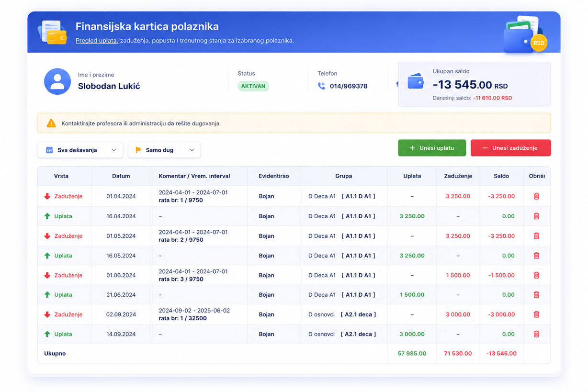Click red down arrow on 01.05.2024 row
The width and height of the screenshot is (588, 392).
[47, 236]
